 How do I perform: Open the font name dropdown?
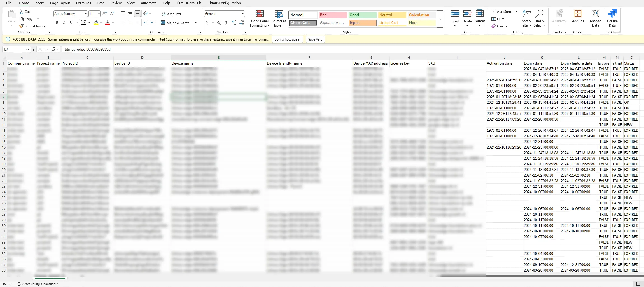86,14
